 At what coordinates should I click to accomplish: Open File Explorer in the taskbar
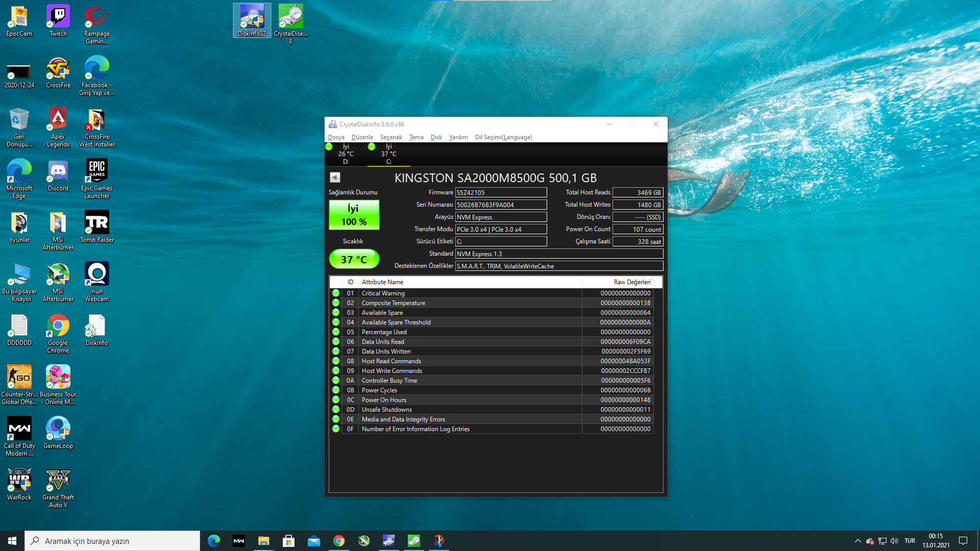263,541
